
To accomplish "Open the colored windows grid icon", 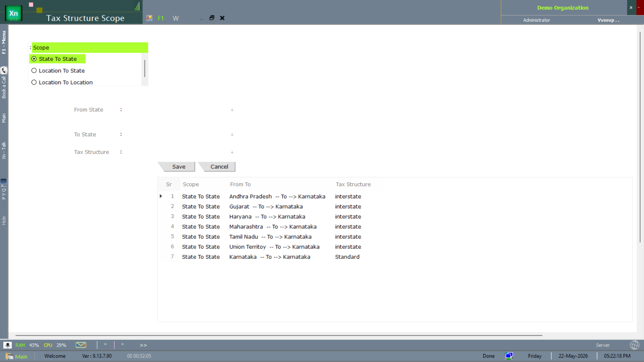I will tap(149, 18).
